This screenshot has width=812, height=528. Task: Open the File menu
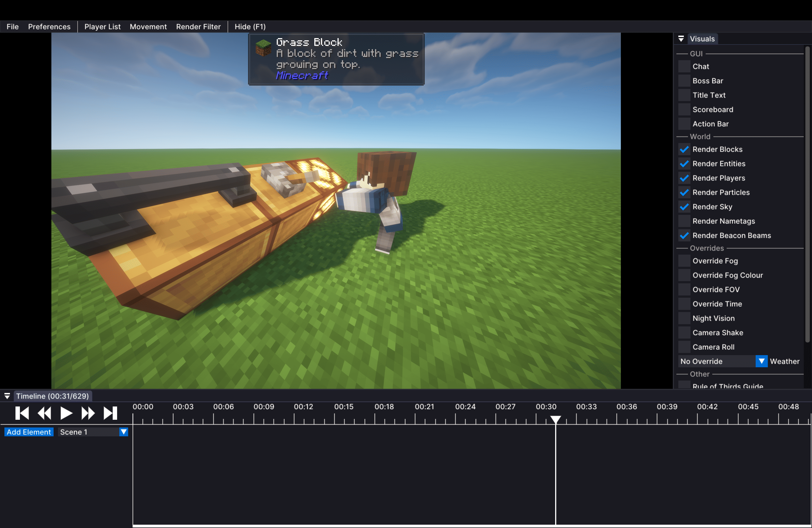(x=13, y=27)
